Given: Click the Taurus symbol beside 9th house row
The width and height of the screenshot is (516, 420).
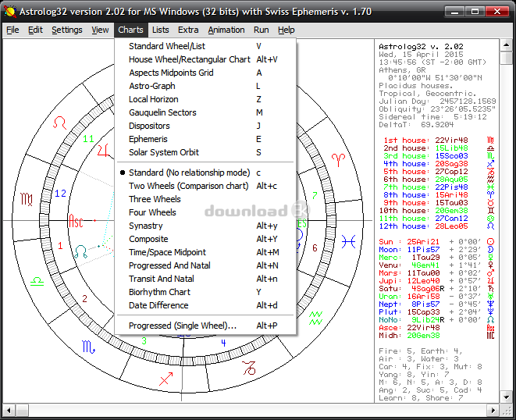Looking at the screenshot, I should (x=490, y=203).
